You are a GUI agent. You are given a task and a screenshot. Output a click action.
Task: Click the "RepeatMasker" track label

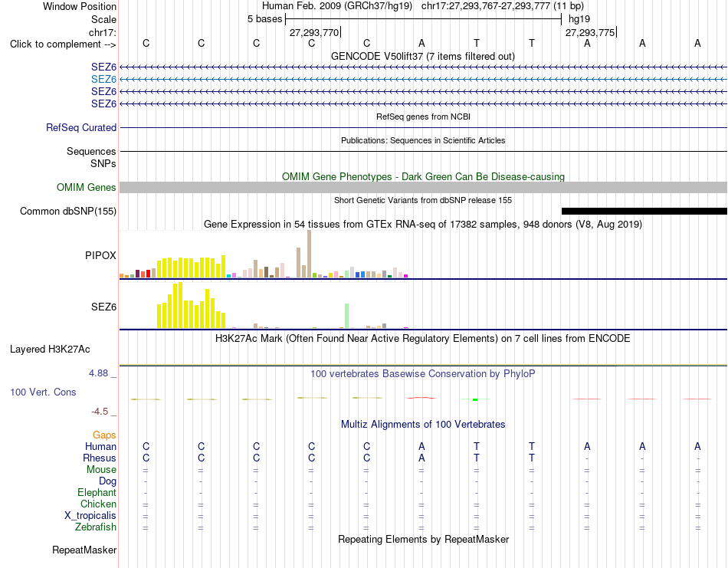84,550
